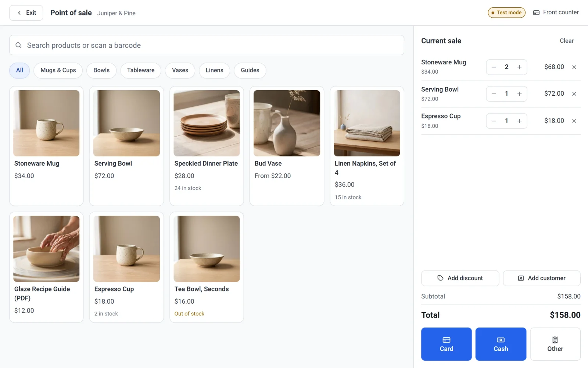
Task: Click the Serving Bowl line total $72.00 in sale
Action: tap(554, 94)
